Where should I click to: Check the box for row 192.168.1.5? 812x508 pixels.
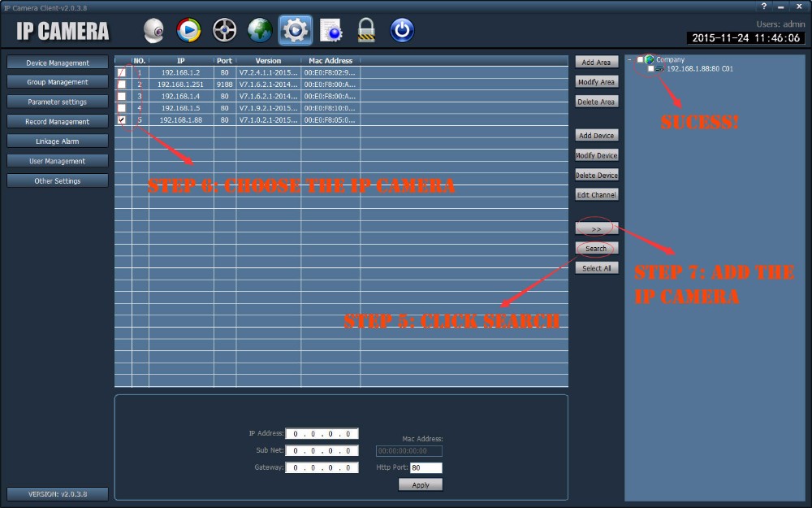coord(122,108)
